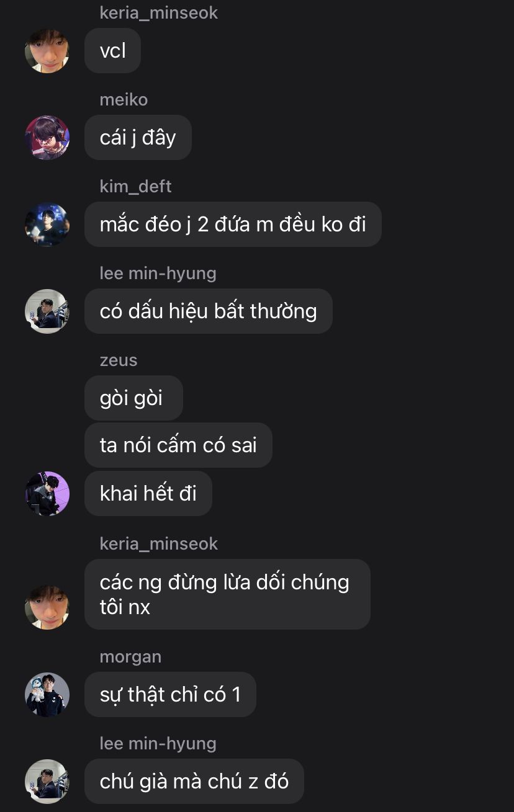Select the 'vcl' message bubble

(x=113, y=51)
